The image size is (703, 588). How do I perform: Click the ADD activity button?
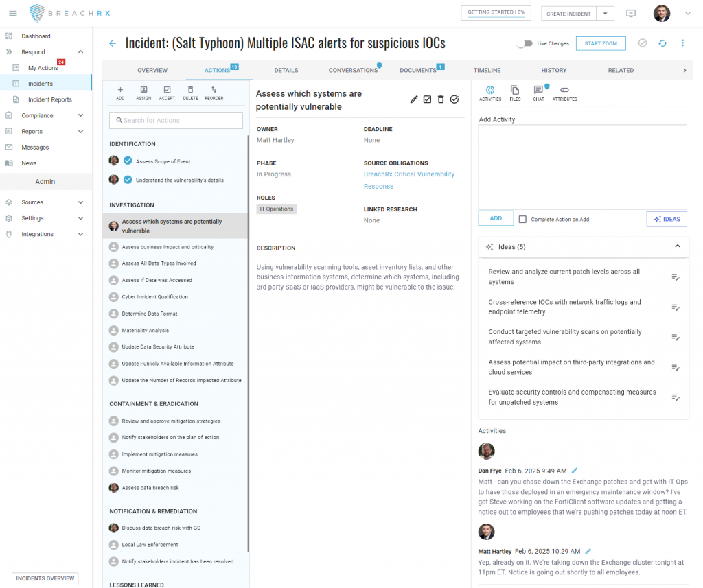pos(496,218)
